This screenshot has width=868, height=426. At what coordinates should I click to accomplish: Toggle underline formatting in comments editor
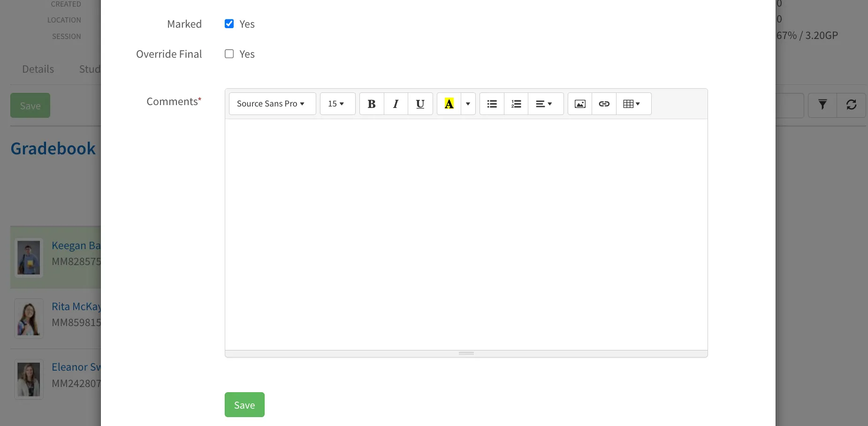tap(420, 104)
